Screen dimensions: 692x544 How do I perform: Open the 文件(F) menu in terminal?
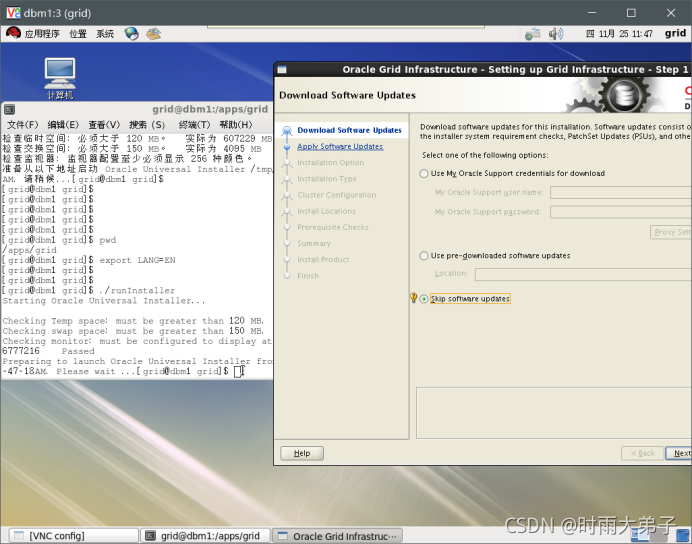click(x=23, y=125)
